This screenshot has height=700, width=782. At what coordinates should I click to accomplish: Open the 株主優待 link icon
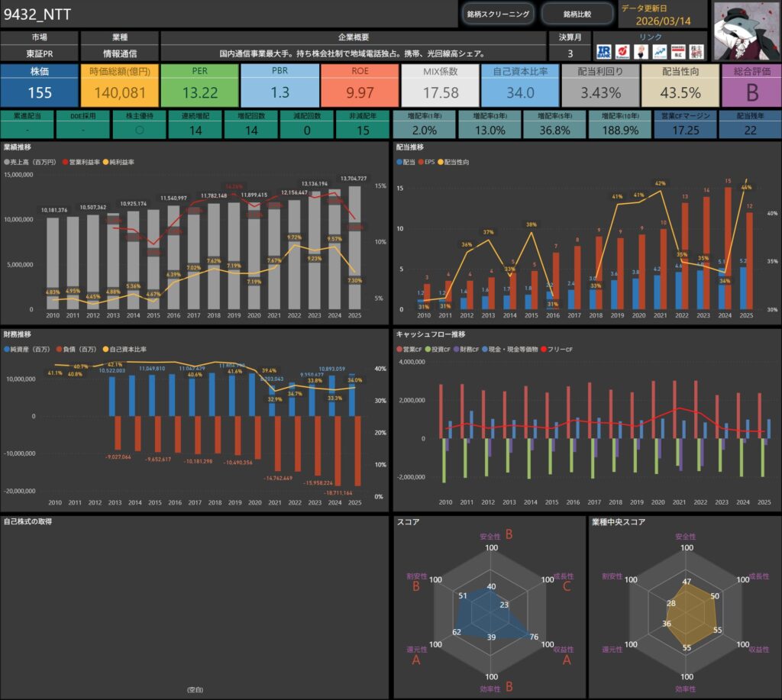pyautogui.click(x=696, y=51)
